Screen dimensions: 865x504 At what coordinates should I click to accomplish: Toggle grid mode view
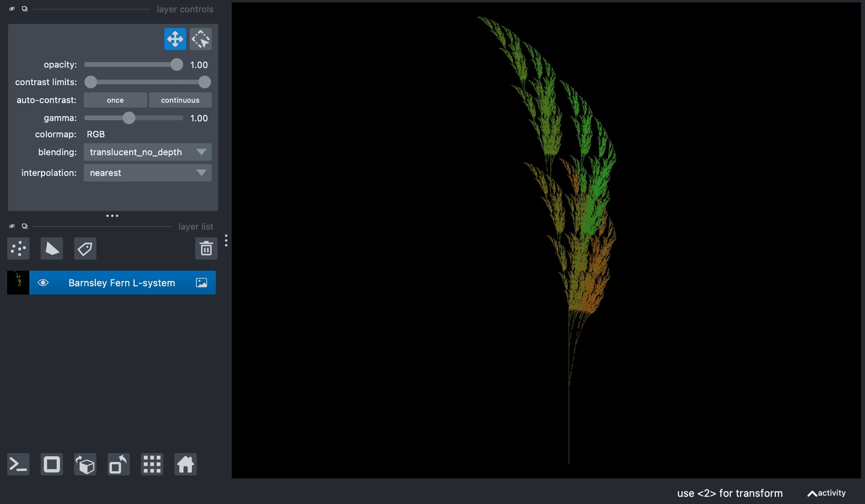(x=152, y=464)
